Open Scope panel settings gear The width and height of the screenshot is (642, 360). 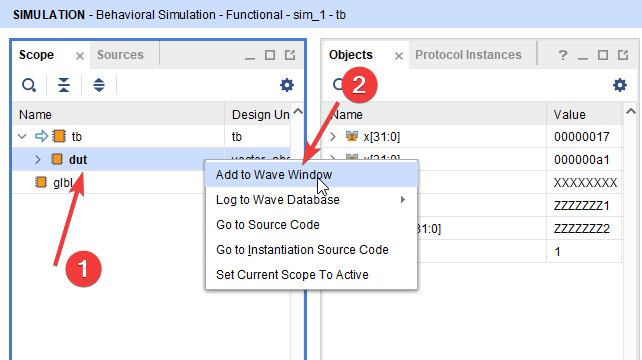(287, 85)
